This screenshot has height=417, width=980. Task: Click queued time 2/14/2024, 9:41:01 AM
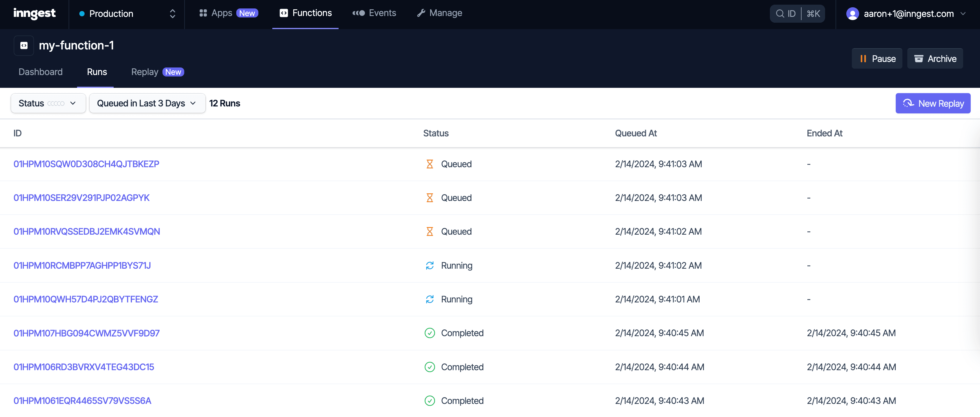coord(657,299)
